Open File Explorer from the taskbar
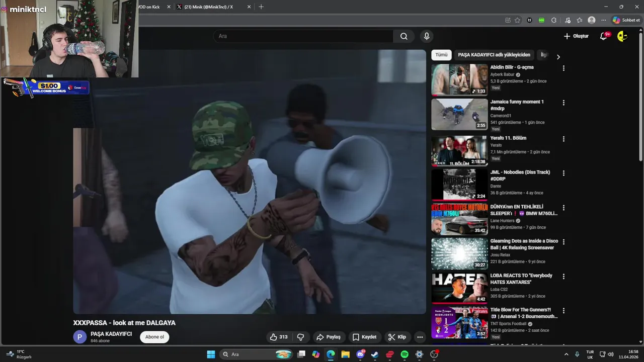 [x=346, y=354]
